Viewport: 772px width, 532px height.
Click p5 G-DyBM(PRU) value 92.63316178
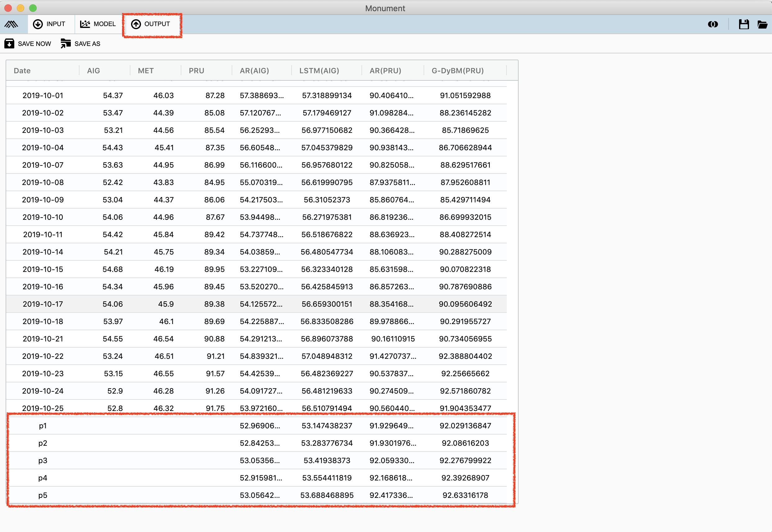click(x=465, y=495)
